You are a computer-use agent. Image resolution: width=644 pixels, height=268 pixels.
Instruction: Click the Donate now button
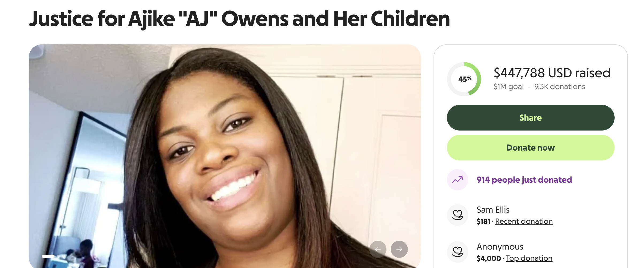click(531, 148)
